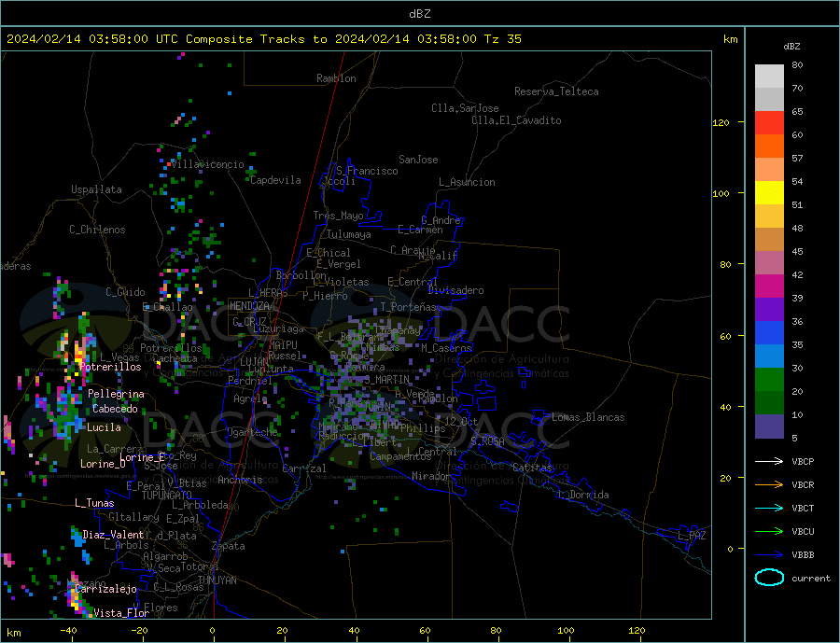Viewport: 840px width, 643px height.
Task: Select the yellow 51-54 dBZ color band
Action: tap(769, 193)
